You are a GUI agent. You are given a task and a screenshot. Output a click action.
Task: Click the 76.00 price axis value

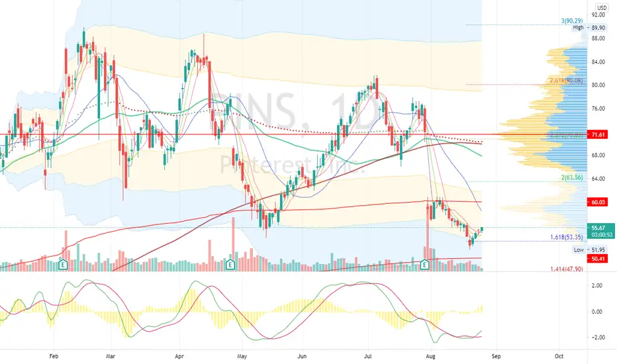[x=598, y=109]
